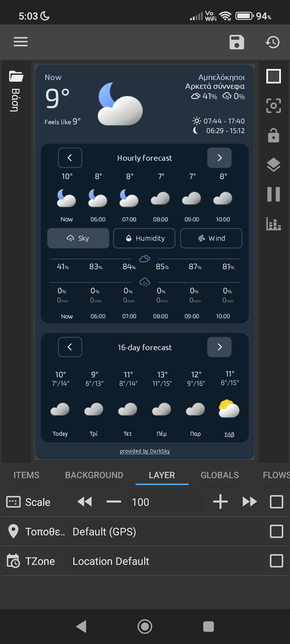Image resolution: width=290 pixels, height=644 pixels.
Task: Open the layers stack icon
Action: 273,165
